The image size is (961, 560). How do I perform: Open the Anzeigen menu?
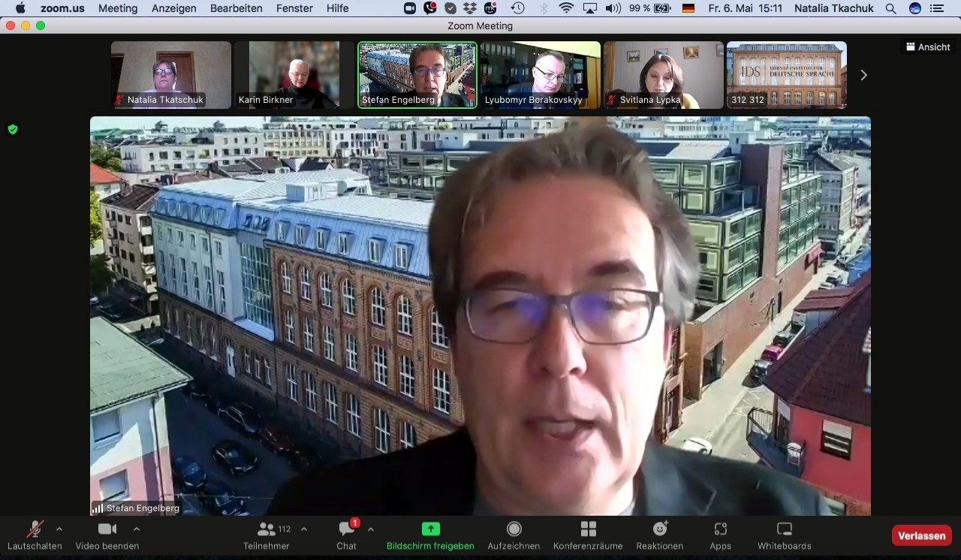pos(174,8)
